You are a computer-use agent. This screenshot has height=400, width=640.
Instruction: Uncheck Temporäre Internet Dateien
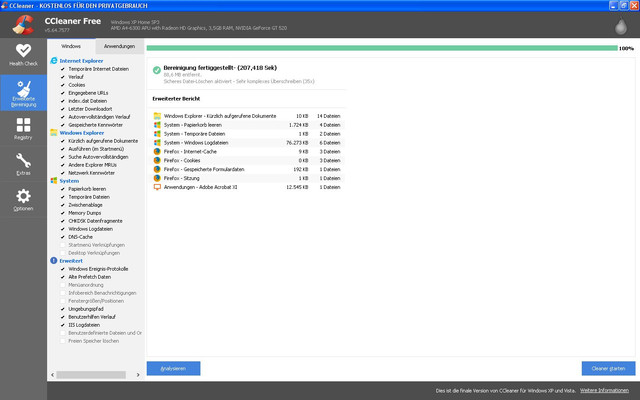point(63,69)
